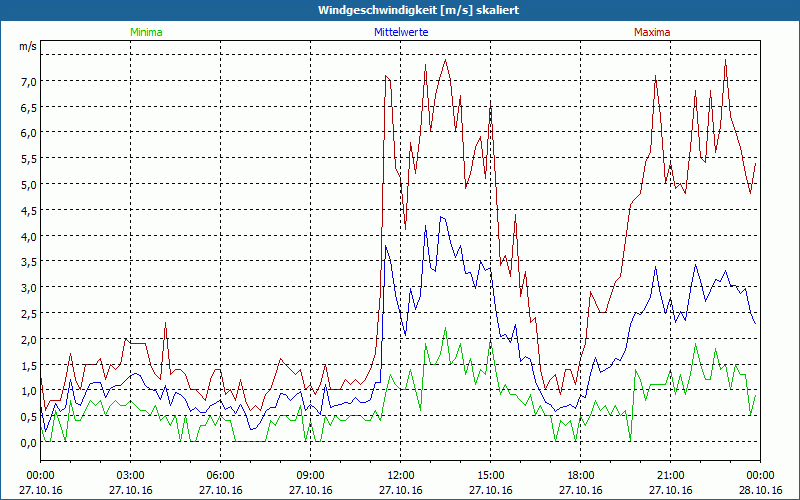The image size is (800, 500).
Task: Click the '28.10.16' date label
Action: pos(760,490)
